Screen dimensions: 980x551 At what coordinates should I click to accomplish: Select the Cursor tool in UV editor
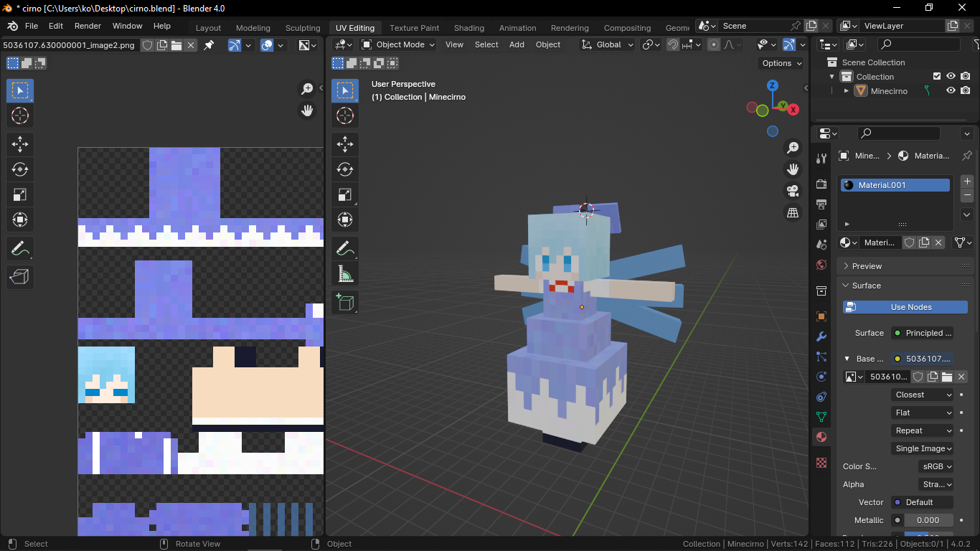coord(20,116)
